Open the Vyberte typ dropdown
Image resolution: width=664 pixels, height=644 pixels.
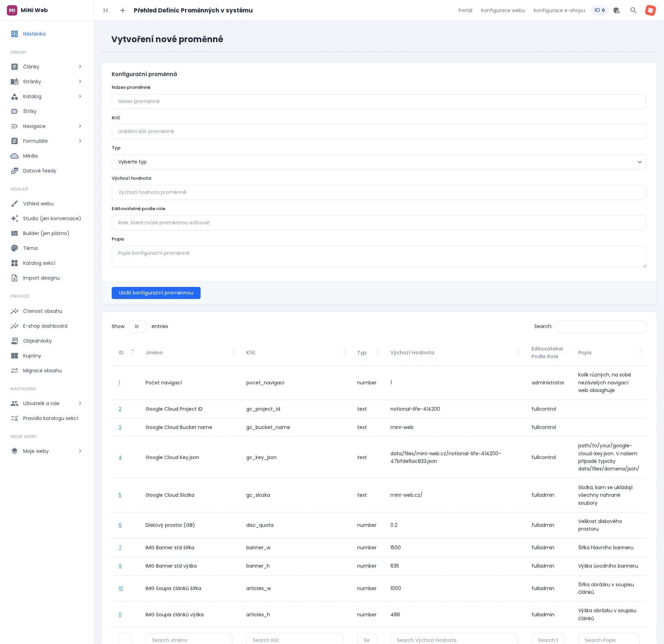coord(379,162)
